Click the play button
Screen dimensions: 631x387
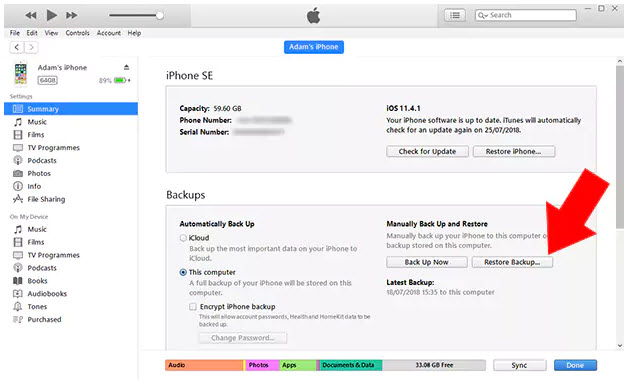coord(52,15)
